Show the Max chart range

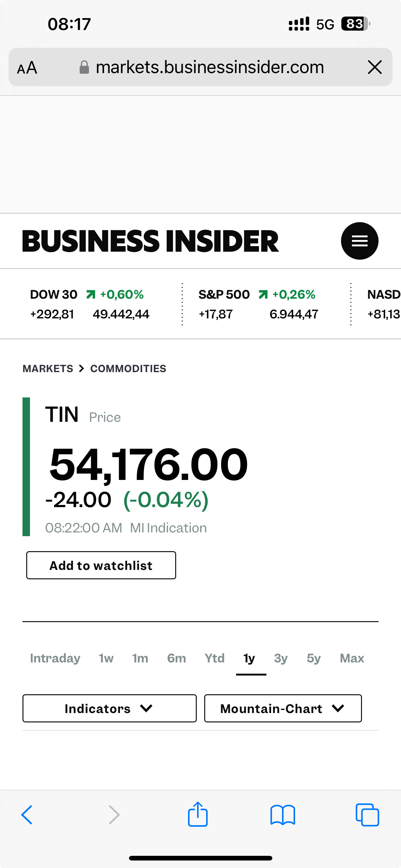[x=352, y=658]
